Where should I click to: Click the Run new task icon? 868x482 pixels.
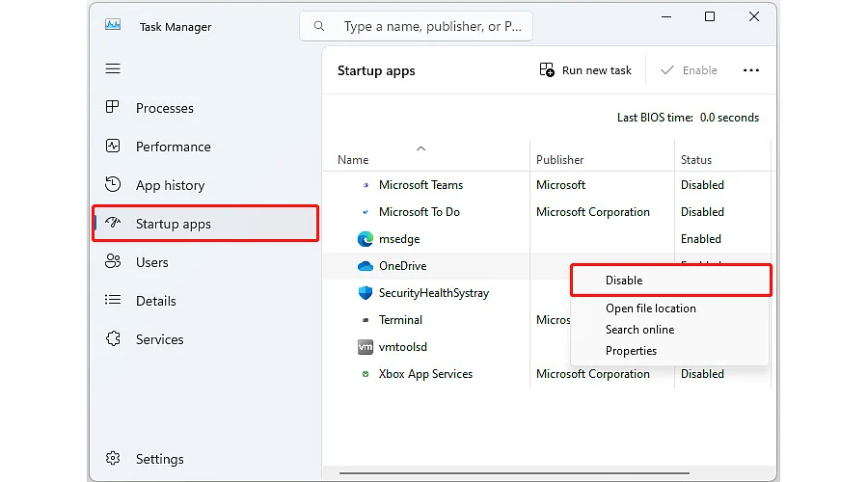tap(547, 70)
